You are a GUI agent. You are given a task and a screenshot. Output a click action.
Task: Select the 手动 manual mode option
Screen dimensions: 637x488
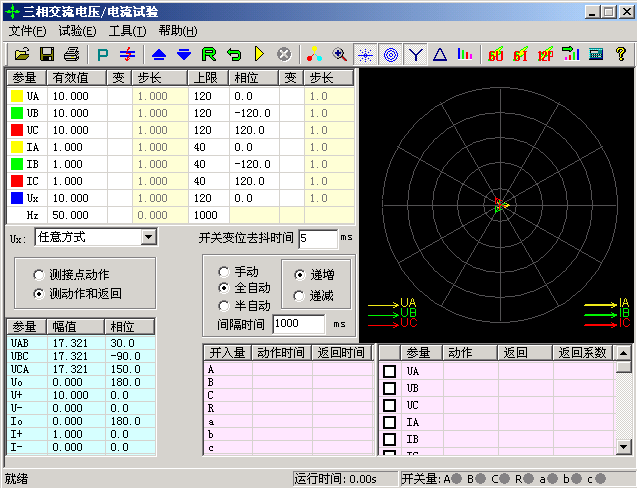(x=223, y=272)
